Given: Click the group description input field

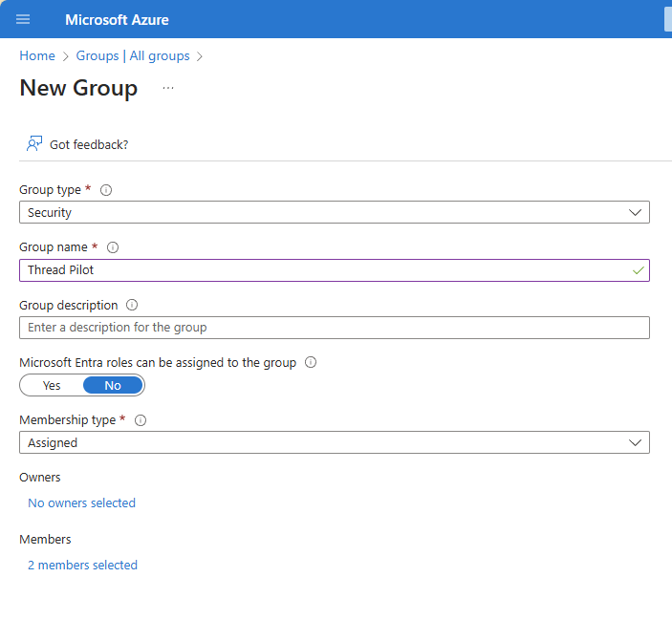Looking at the screenshot, I should [335, 328].
